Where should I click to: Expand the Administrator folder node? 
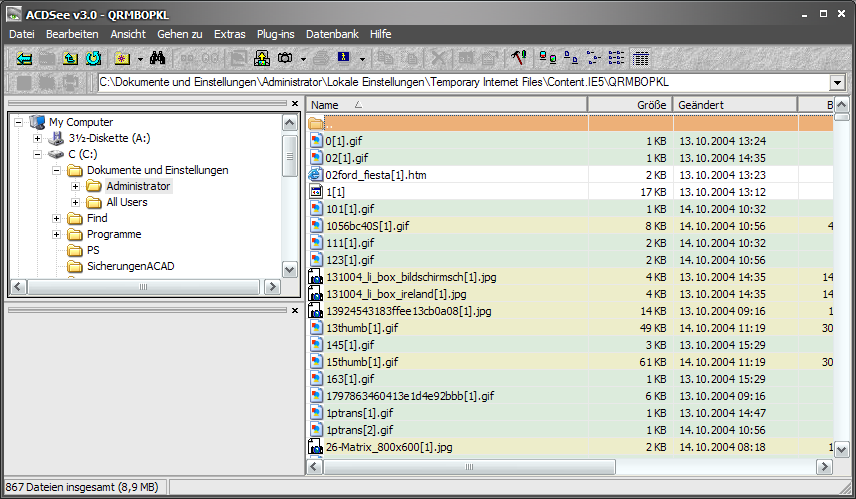(75, 186)
